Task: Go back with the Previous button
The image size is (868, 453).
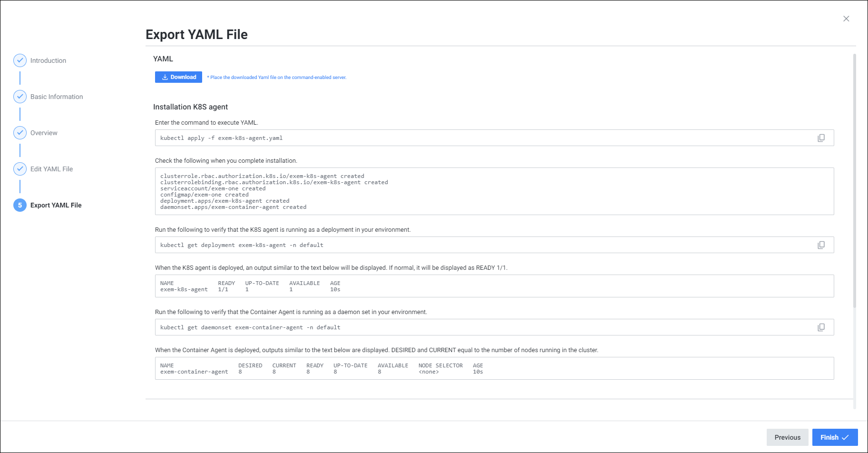Action: [x=787, y=437]
